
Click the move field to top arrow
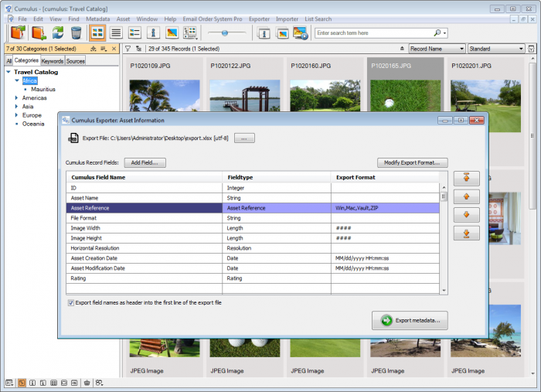(466, 179)
